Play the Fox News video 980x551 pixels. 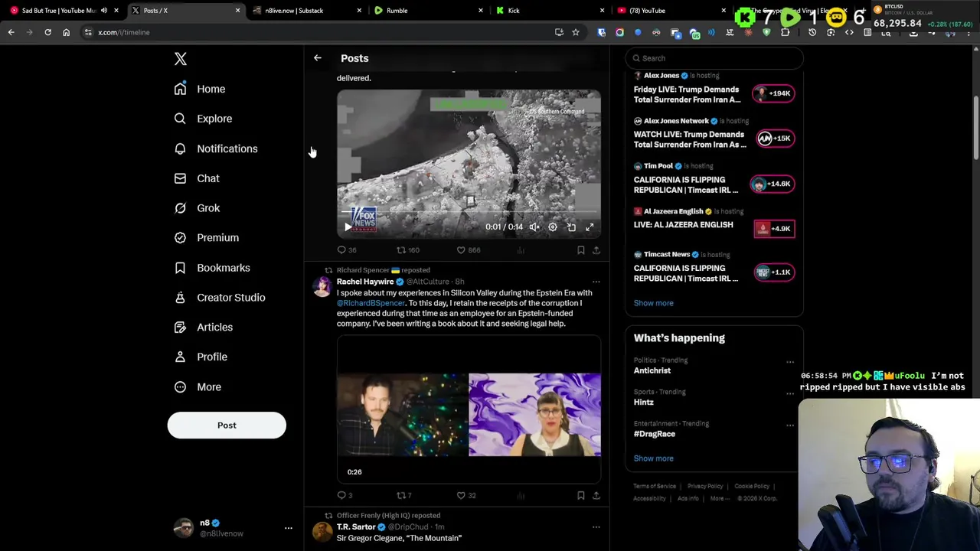coord(348,227)
